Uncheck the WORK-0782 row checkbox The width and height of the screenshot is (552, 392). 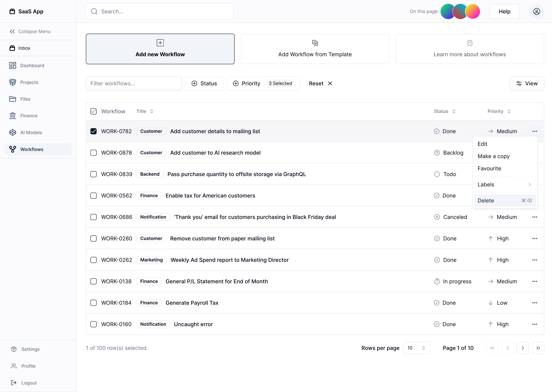93,131
